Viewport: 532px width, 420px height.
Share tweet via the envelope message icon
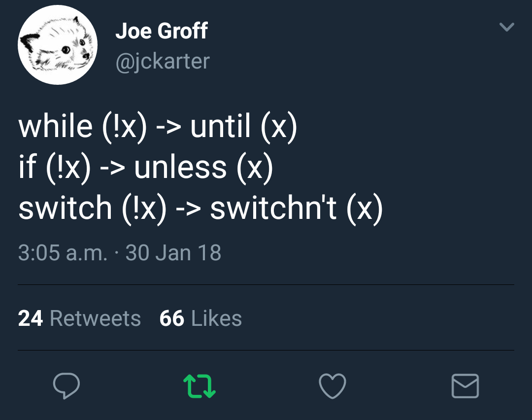465,385
